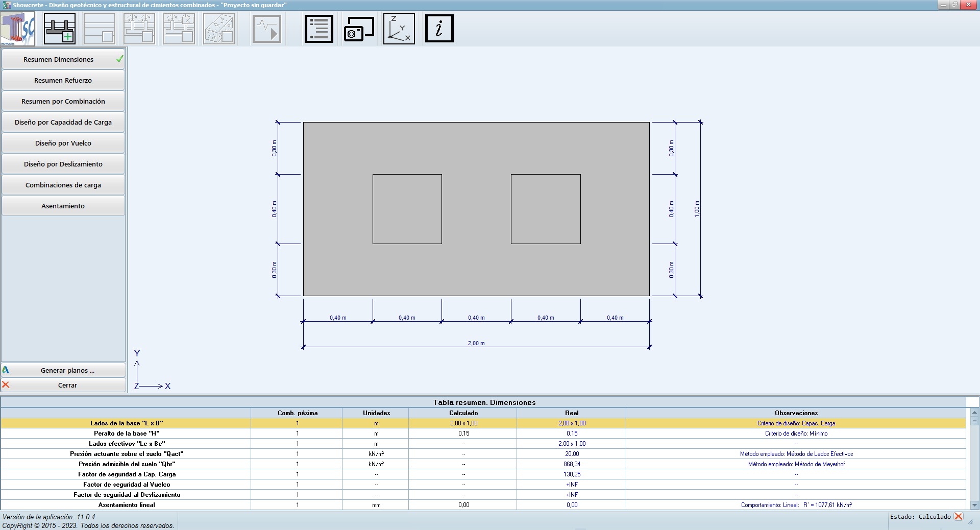Click the new combined footing icon
Viewport: 980px width, 530px height.
pos(60,29)
